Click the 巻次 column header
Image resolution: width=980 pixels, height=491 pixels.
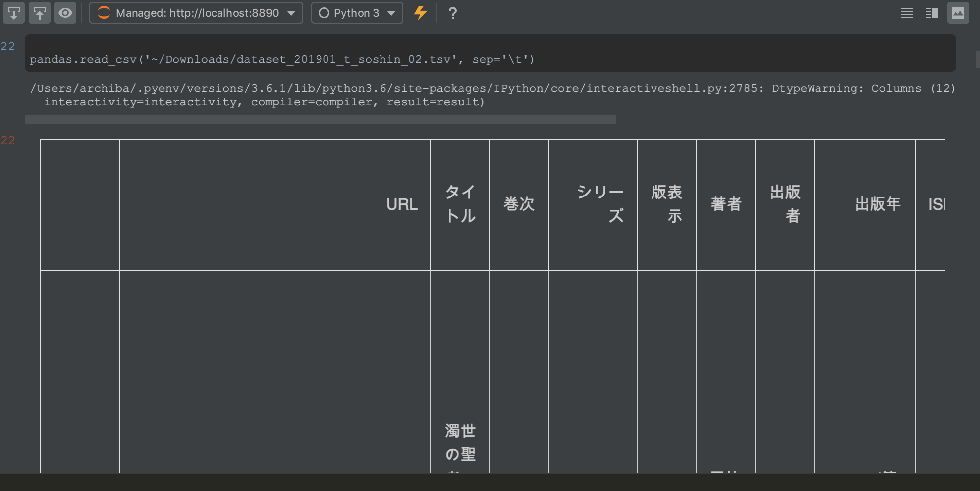tap(519, 204)
